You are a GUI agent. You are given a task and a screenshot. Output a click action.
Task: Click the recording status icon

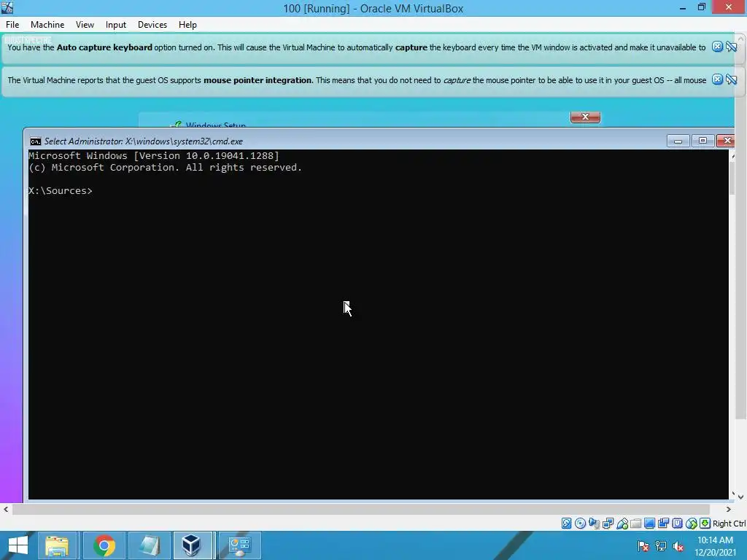[x=663, y=524]
